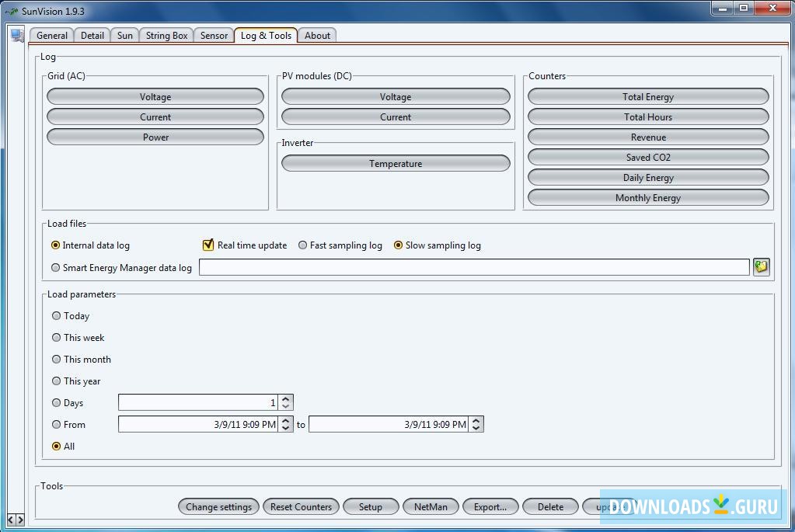Select the All load parameter
Screen dimensions: 795x532
pos(56,447)
